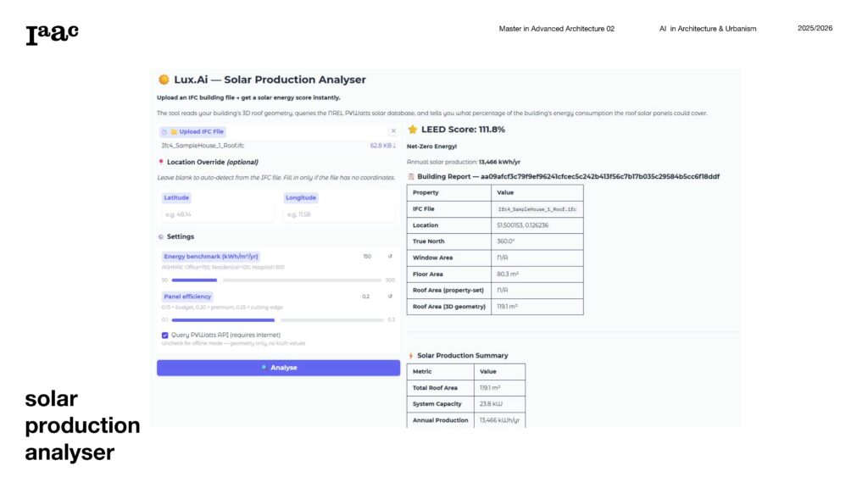Screen dimensions: 868x488
Task: Click the Building Report clipboard icon
Action: [412, 176]
